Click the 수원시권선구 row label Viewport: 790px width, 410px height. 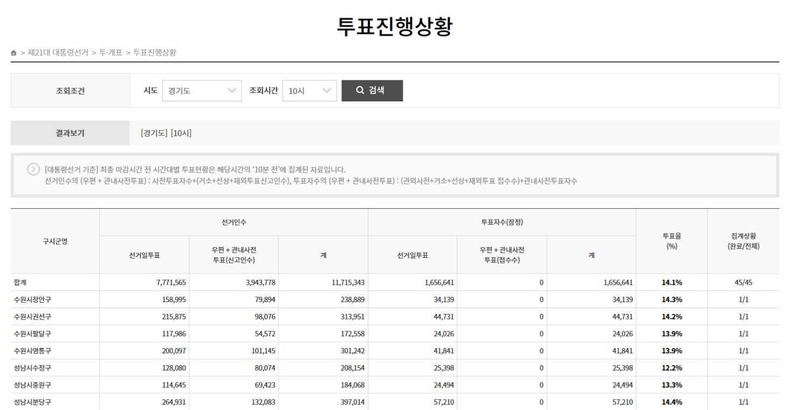(32, 317)
